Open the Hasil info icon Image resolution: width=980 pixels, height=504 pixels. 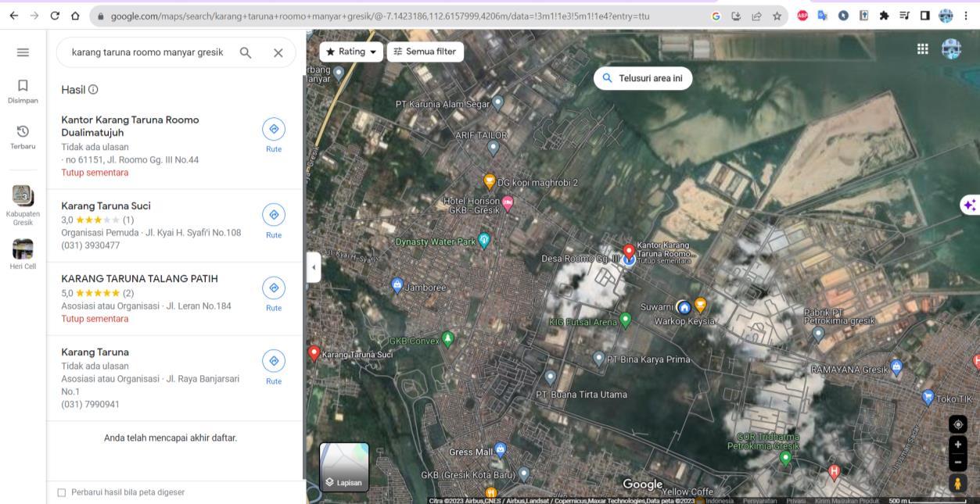[93, 90]
